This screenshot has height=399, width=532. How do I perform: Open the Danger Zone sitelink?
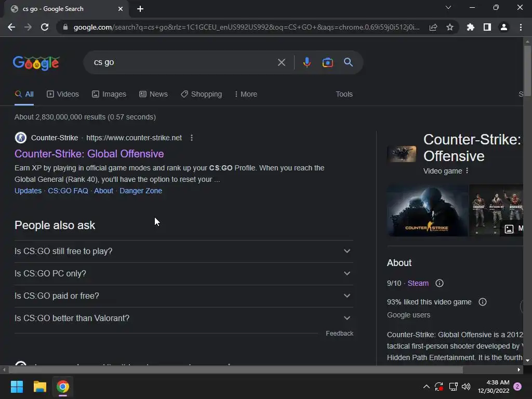click(141, 191)
